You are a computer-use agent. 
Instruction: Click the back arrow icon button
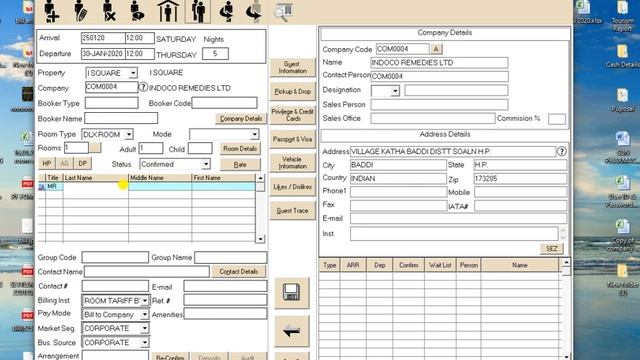pyautogui.click(x=291, y=331)
